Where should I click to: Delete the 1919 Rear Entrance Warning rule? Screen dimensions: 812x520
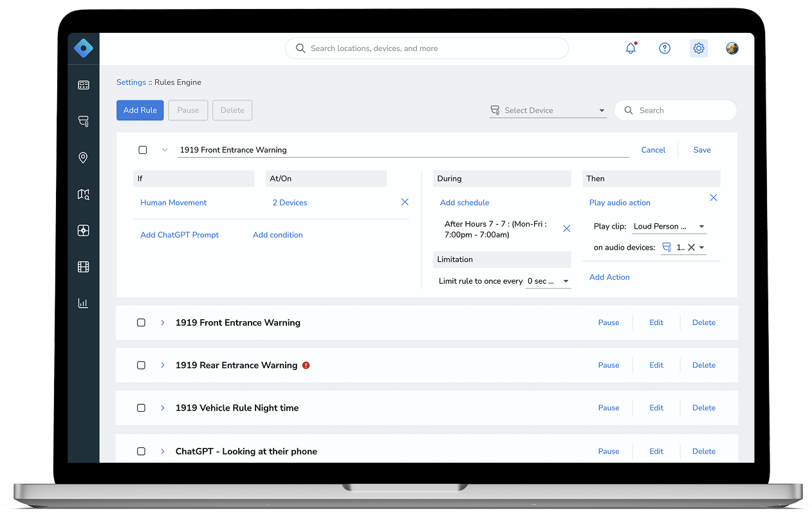tap(704, 365)
